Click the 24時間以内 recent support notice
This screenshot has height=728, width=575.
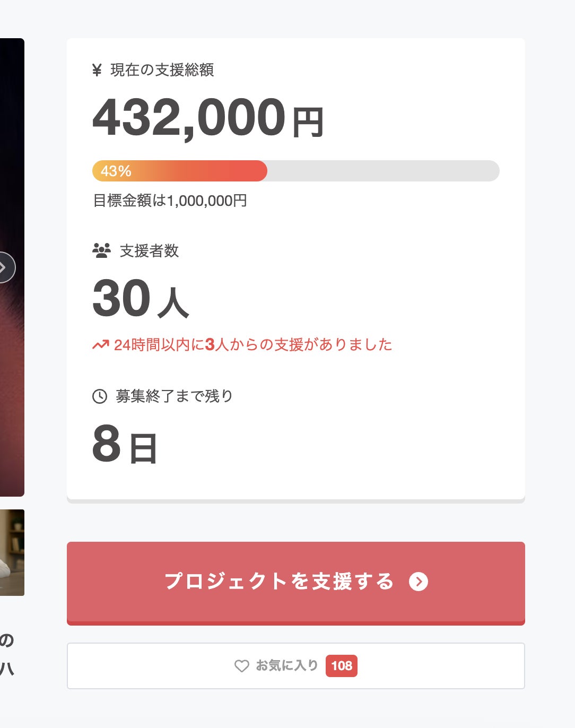pyautogui.click(x=252, y=345)
